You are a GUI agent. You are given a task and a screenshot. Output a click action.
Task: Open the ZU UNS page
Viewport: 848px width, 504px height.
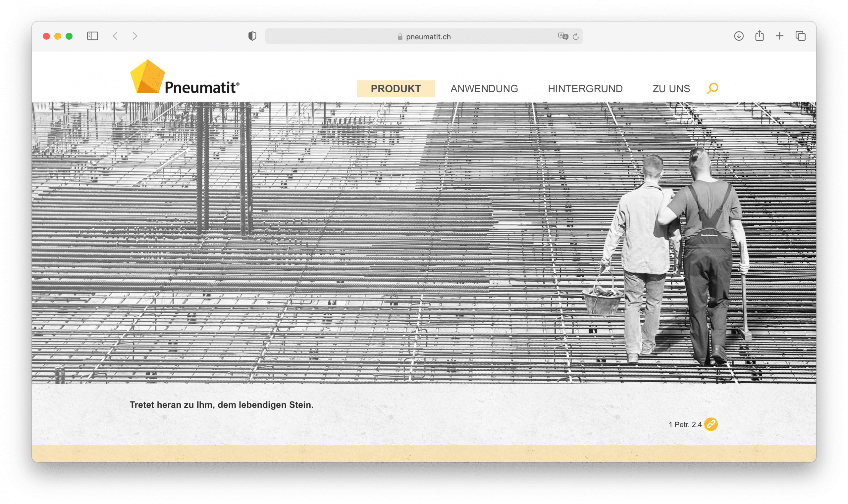671,89
